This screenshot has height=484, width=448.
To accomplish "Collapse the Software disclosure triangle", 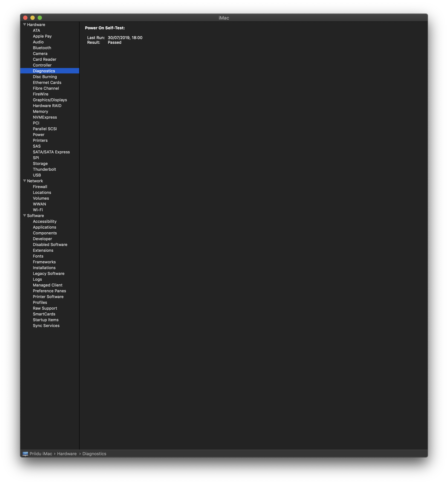I will click(x=24, y=216).
